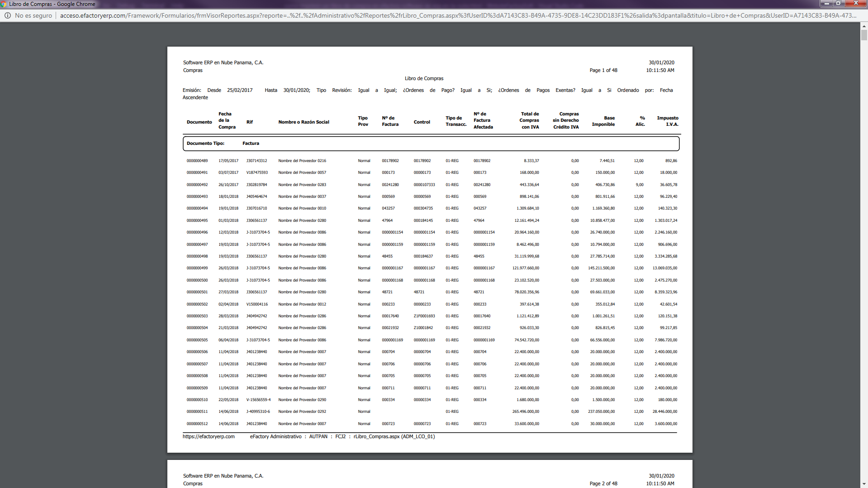Viewport: 868px width, 488px height.
Task: Click the total amount 8.333,37
Action: [x=531, y=161]
